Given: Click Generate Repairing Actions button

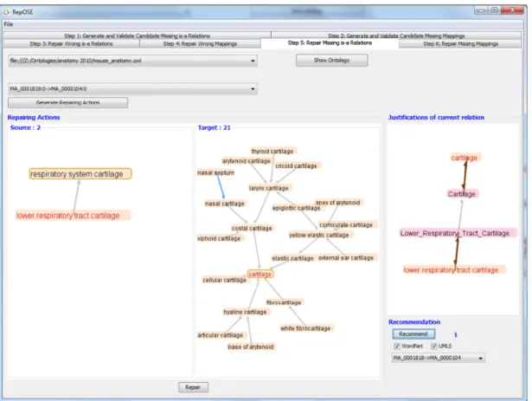Looking at the screenshot, I should (x=67, y=102).
